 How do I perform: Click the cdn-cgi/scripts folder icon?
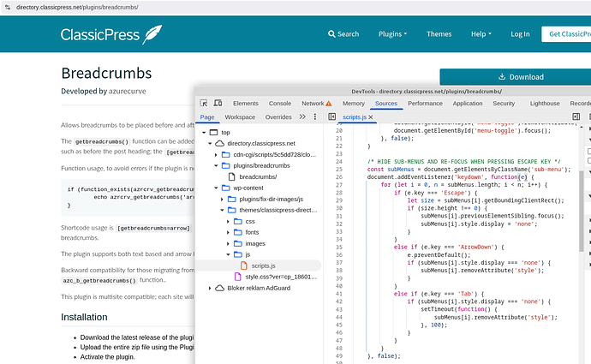pos(226,154)
